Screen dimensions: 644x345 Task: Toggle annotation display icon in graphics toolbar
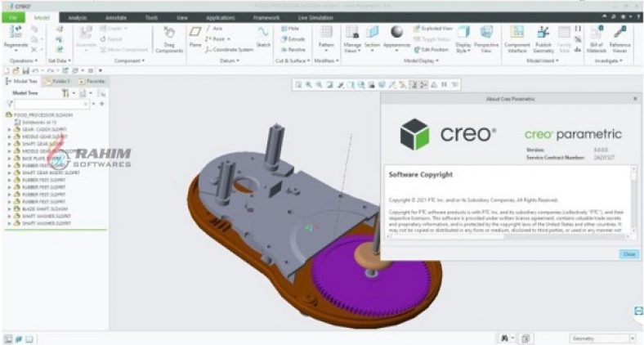pyautogui.click(x=414, y=84)
